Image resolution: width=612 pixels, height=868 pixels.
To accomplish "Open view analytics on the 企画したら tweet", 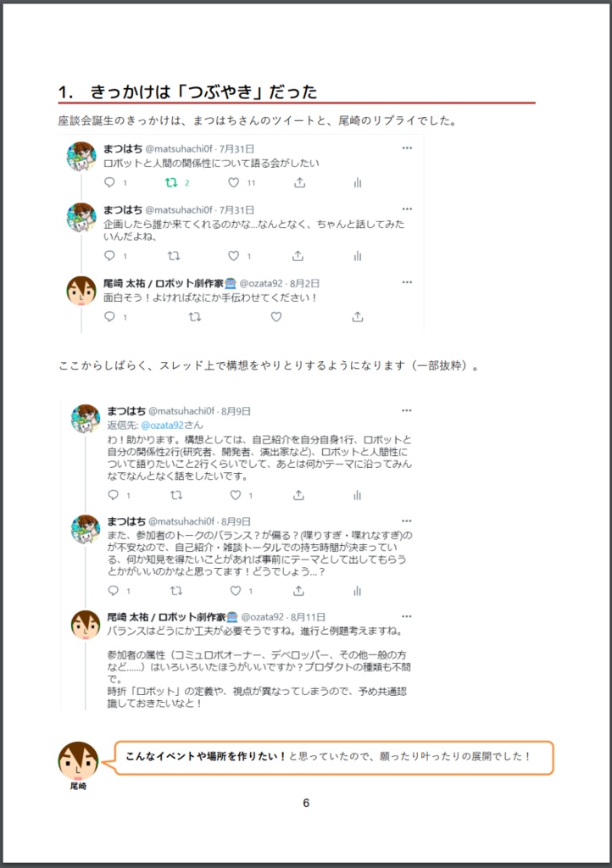I will click(x=356, y=253).
